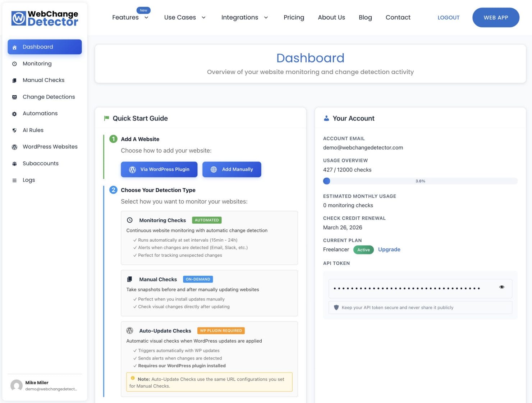Select WordPress Websites in the sidebar
532x403 pixels.
(50, 147)
